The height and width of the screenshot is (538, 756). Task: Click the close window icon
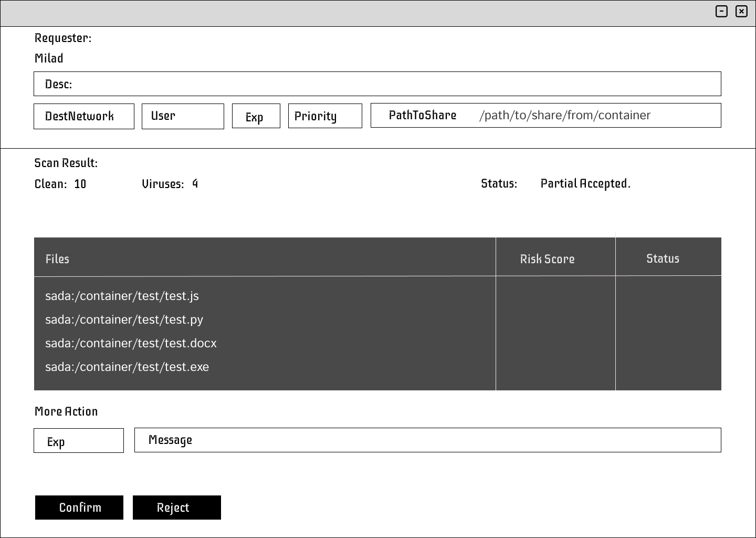741,11
